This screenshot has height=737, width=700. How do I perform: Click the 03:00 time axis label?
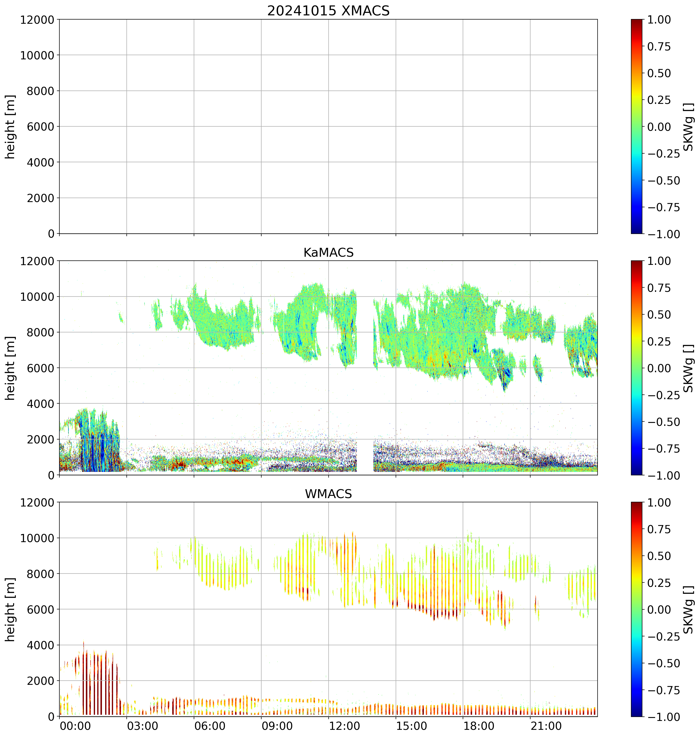point(143,726)
